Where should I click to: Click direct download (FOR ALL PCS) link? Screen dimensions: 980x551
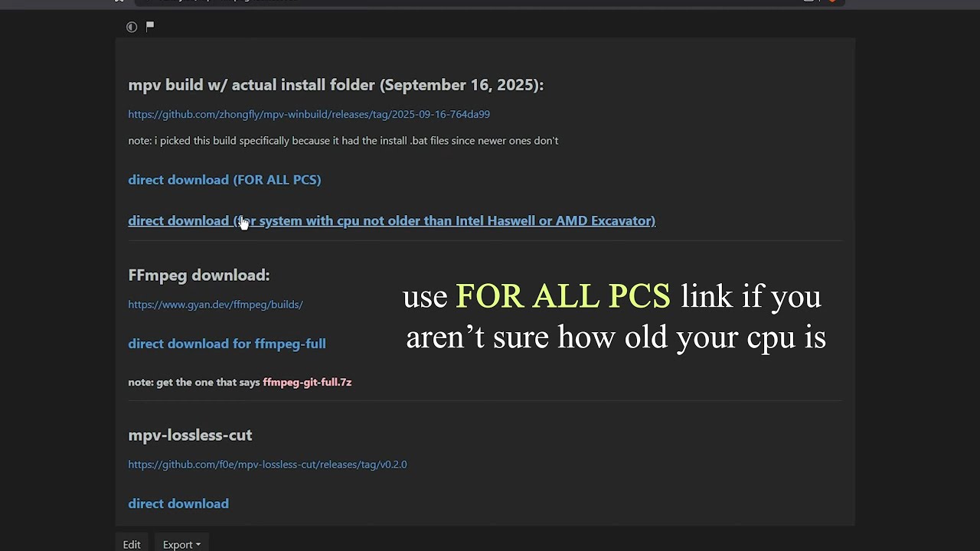coord(224,180)
